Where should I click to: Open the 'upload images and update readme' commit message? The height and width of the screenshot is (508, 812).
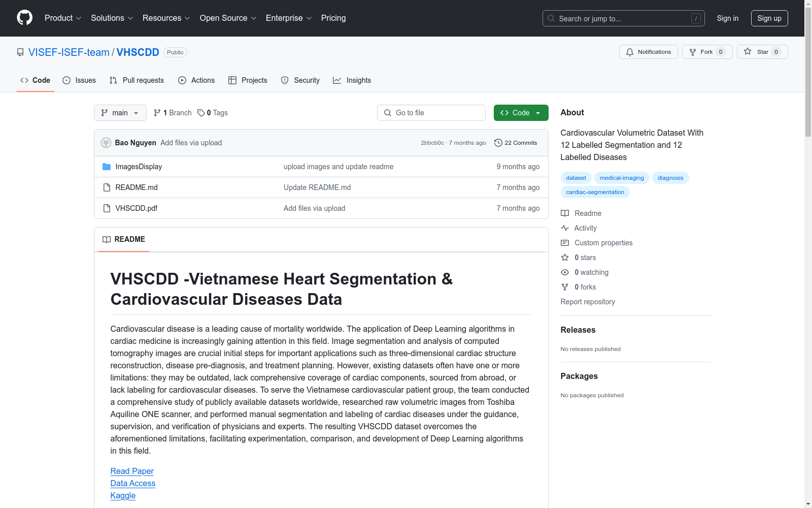coord(339,167)
